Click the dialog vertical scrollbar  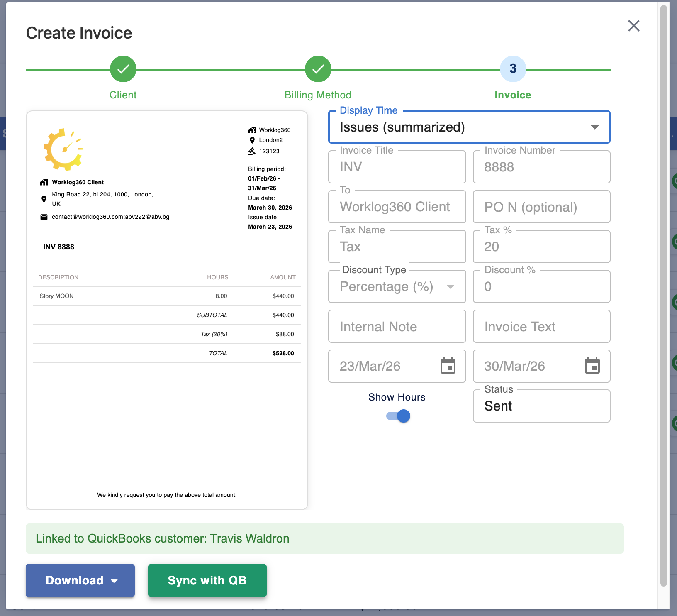click(664, 296)
